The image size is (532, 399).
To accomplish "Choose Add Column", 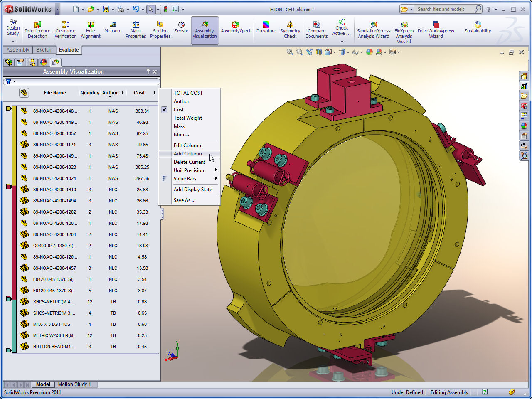I will [188, 154].
